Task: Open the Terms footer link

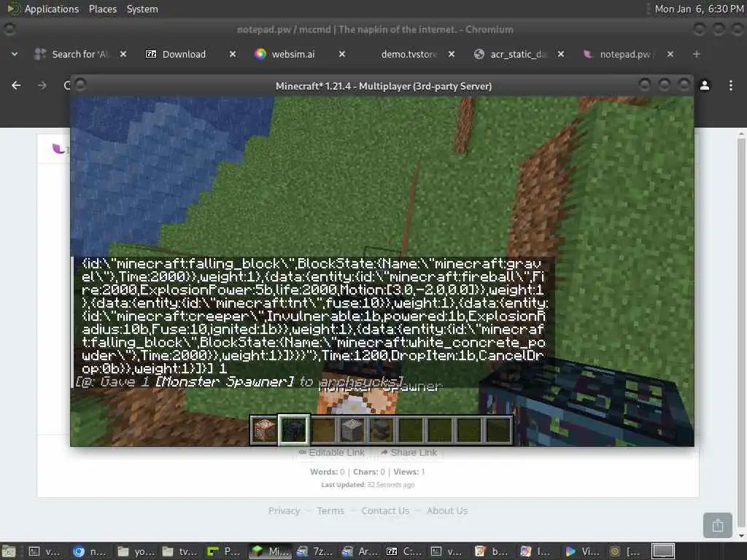Action: click(330, 510)
